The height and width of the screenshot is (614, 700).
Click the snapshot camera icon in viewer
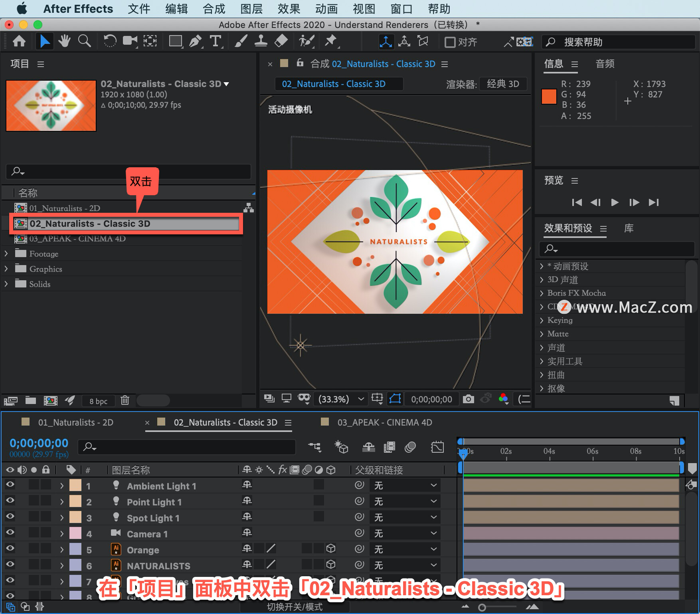pyautogui.click(x=468, y=399)
